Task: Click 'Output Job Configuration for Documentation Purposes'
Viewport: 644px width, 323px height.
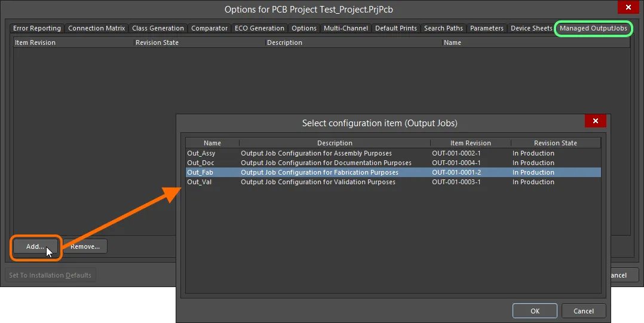Action: click(x=326, y=163)
